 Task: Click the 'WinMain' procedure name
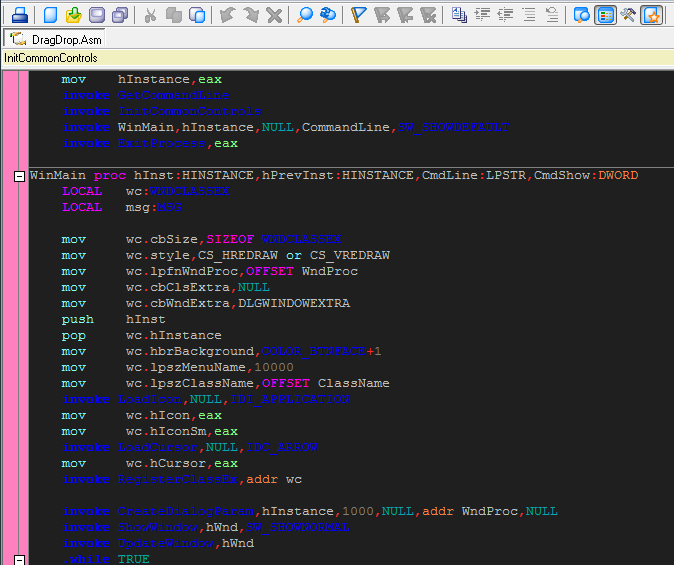pos(58,175)
